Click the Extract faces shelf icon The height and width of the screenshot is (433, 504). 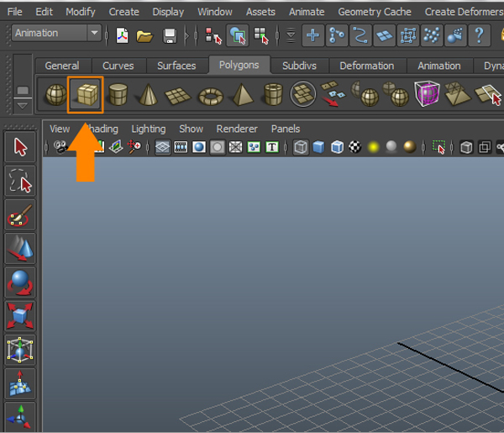pyautogui.click(x=333, y=93)
